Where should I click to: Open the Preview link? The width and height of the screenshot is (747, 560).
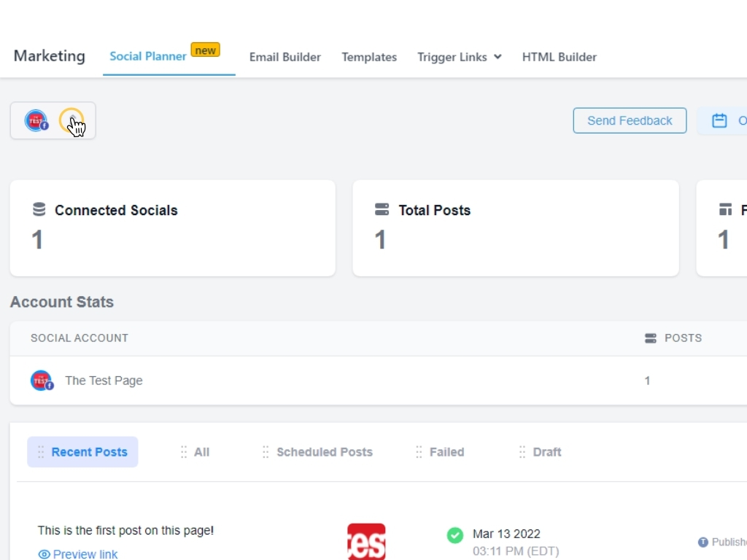pos(85,554)
